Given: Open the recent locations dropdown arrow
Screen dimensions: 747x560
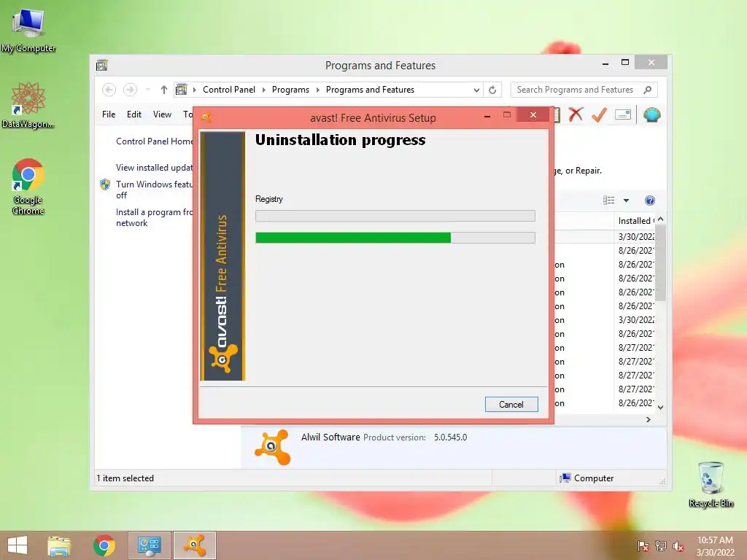Looking at the screenshot, I should coord(147,90).
